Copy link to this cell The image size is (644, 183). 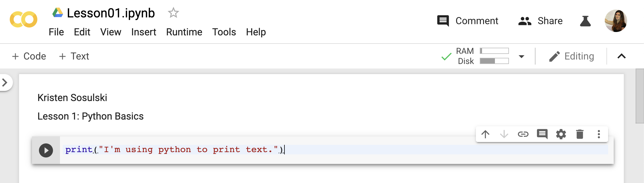pos(523,134)
